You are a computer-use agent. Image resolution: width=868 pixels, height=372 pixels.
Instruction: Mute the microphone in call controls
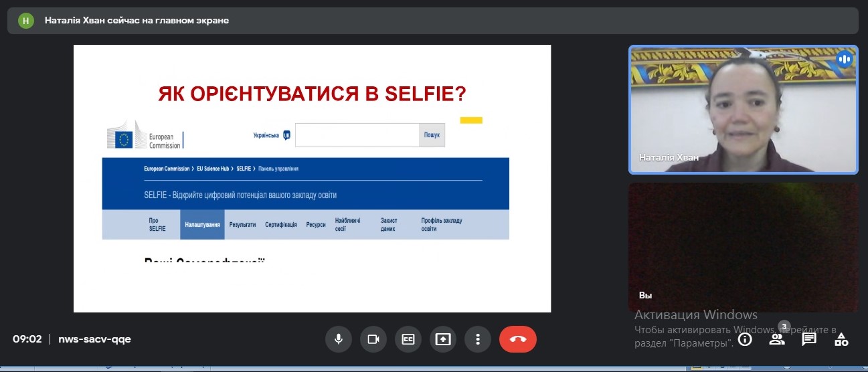(339, 339)
